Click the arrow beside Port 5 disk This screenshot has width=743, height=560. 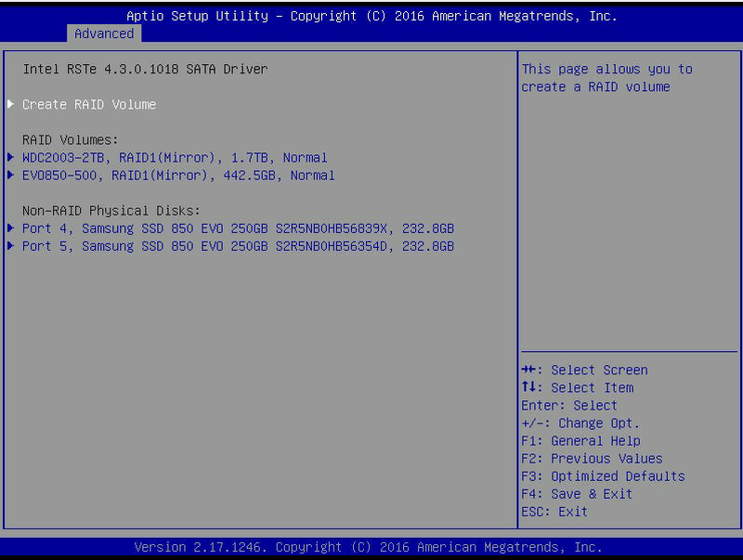pyautogui.click(x=11, y=246)
